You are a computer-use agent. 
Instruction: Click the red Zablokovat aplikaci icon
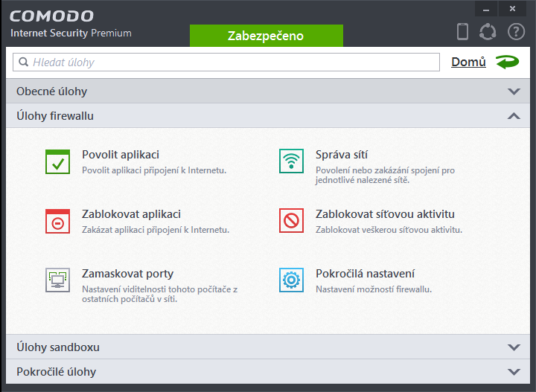(x=57, y=221)
